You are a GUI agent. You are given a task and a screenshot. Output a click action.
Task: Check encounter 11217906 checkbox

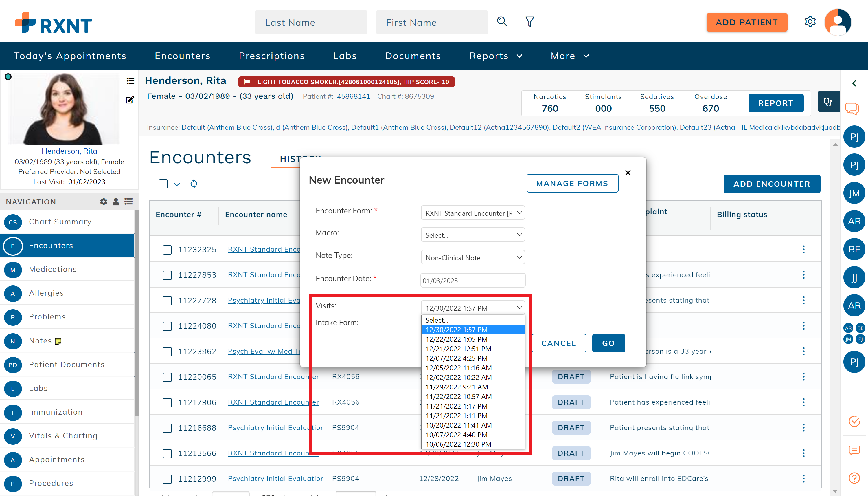[167, 403]
